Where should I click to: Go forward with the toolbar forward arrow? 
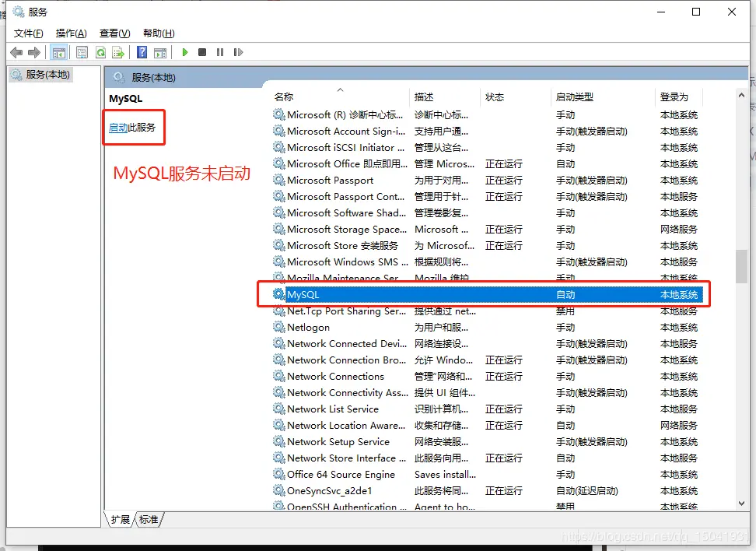(34, 52)
